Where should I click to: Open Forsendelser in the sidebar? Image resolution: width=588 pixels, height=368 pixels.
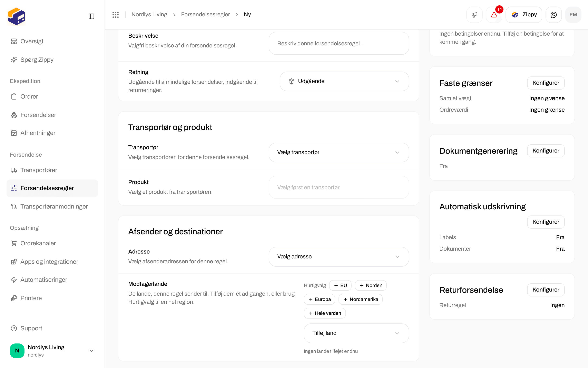coord(52,115)
